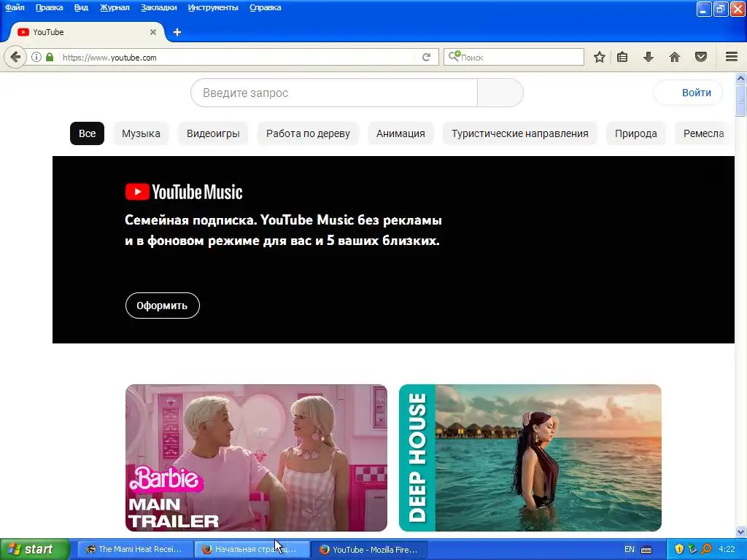Select the Видеоигры filter chip
The image size is (747, 560).
click(213, 133)
